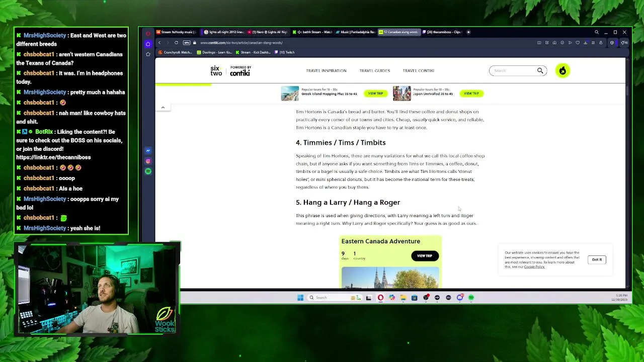Image resolution: width=644 pixels, height=362 pixels.
Task: Open downloads icon in browser toolbar
Action: coord(585,43)
